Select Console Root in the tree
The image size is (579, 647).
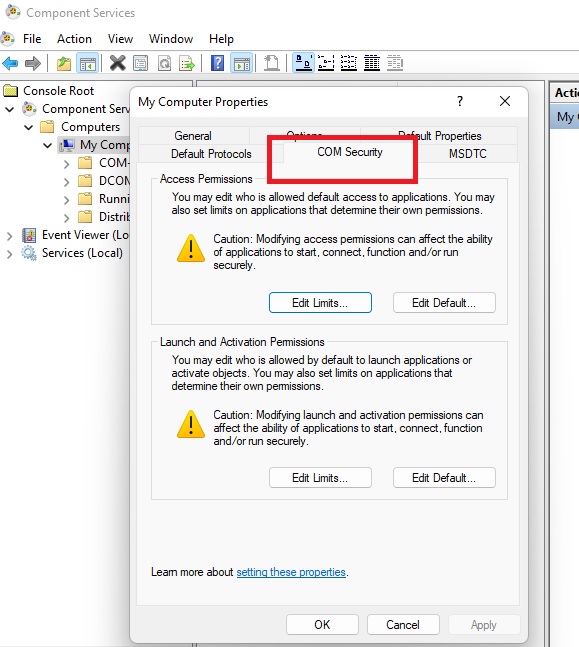pyautogui.click(x=59, y=91)
